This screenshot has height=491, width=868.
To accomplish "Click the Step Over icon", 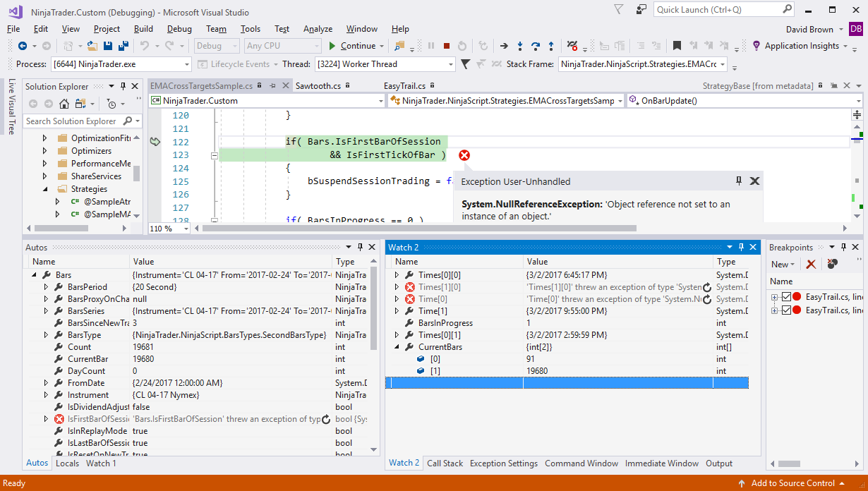I will click(536, 46).
